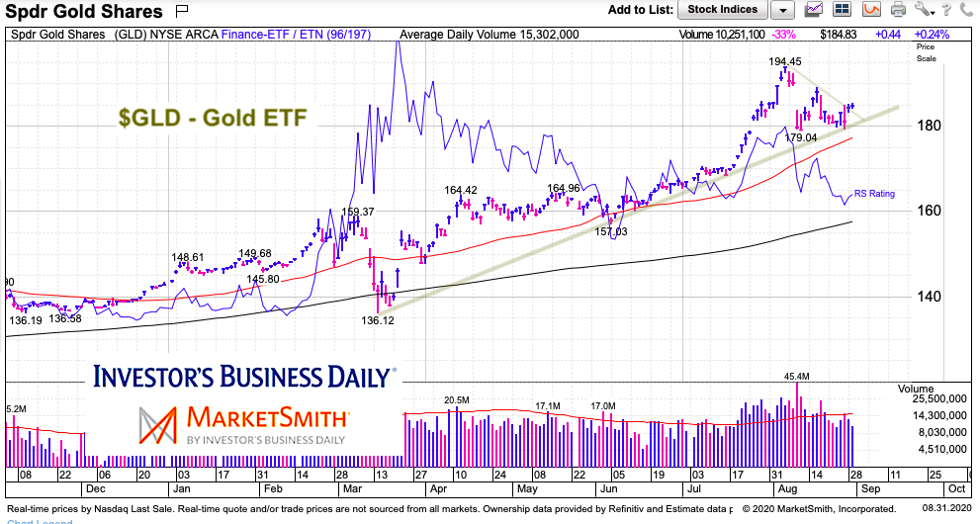Viewport: 980px width, 524px height.
Task: Click the Volume panel heading
Action: [916, 389]
